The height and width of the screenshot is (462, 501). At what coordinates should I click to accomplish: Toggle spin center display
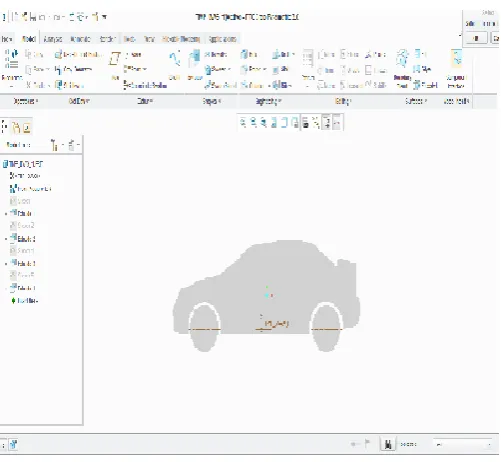point(337,122)
